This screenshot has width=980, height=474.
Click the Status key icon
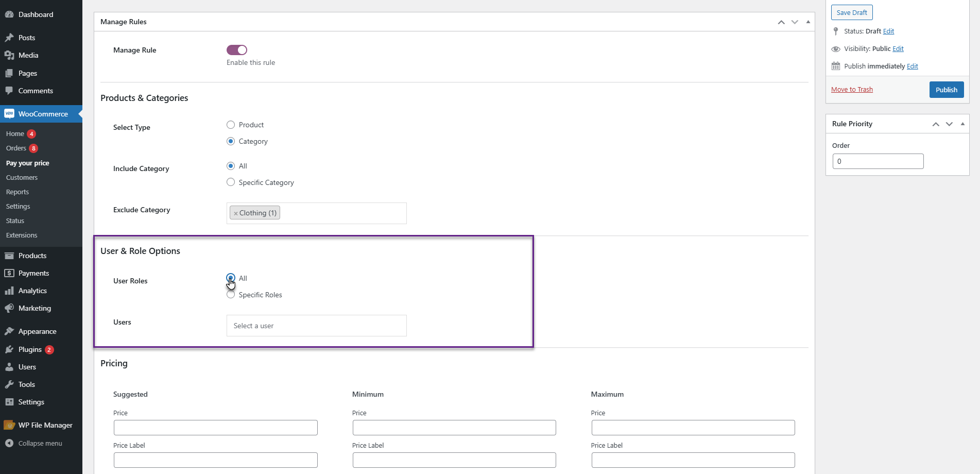click(x=836, y=31)
